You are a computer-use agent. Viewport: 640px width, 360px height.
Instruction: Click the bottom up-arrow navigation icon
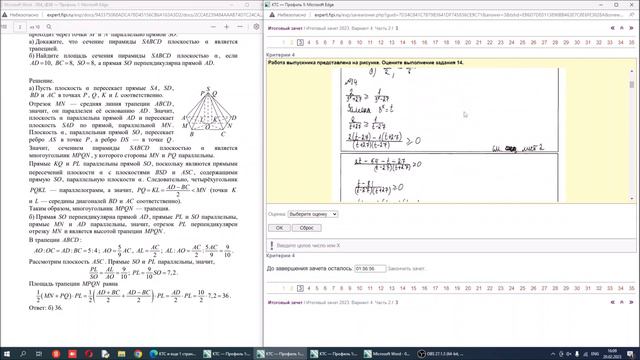[x=622, y=302]
